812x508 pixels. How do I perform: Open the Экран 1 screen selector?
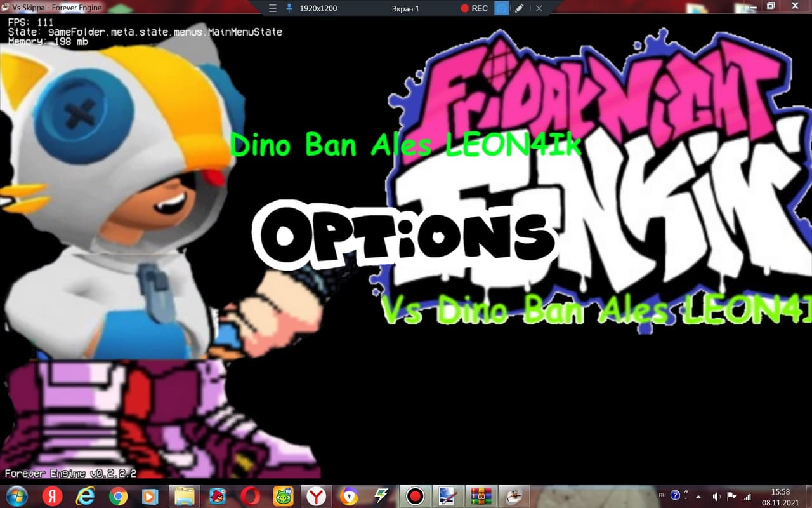tap(404, 8)
